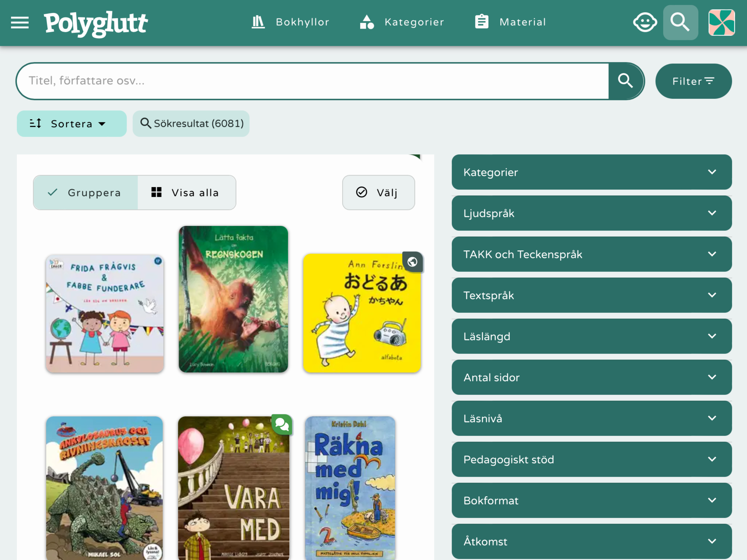Click the clipboard icon beside Material

(482, 22)
